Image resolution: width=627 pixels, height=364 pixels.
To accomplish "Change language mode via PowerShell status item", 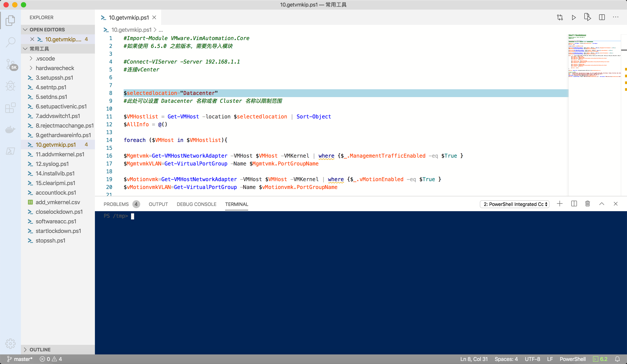I will point(573,359).
